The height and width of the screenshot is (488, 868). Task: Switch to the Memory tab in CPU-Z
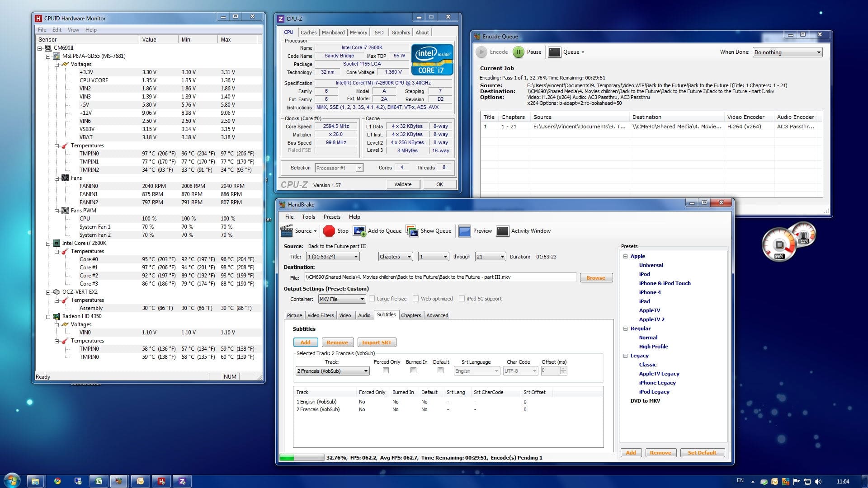(359, 33)
